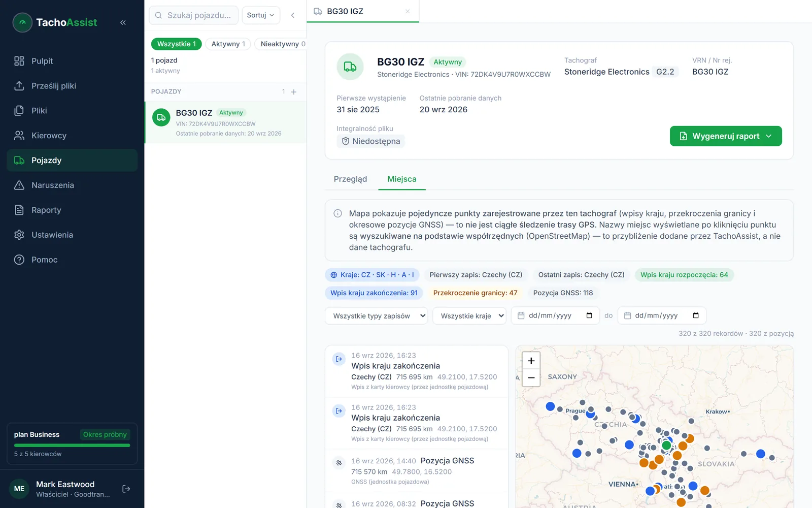This screenshot has height=508, width=812.
Task: Open the Wygeneruj raport dropdown button
Action: coord(726,136)
